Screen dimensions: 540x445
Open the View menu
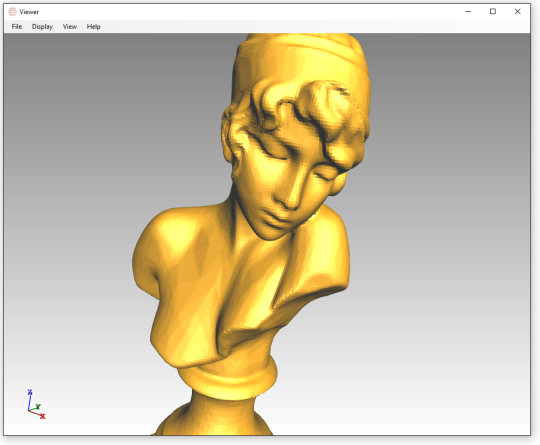pos(70,27)
